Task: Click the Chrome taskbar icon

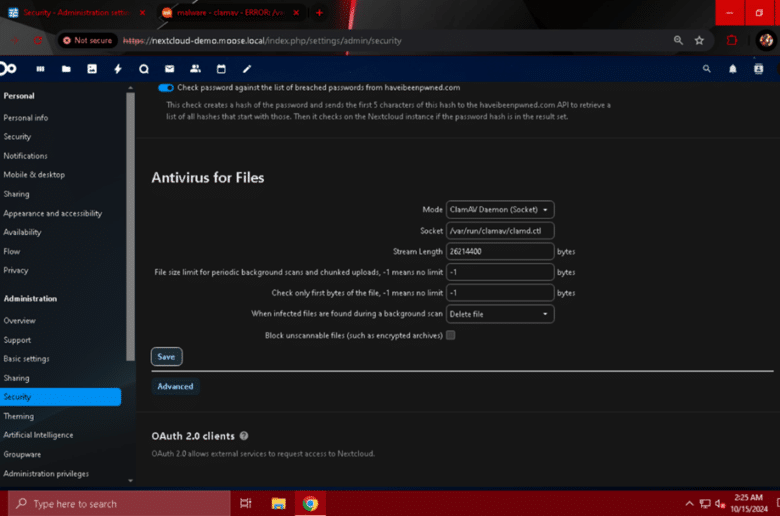Action: 310,504
